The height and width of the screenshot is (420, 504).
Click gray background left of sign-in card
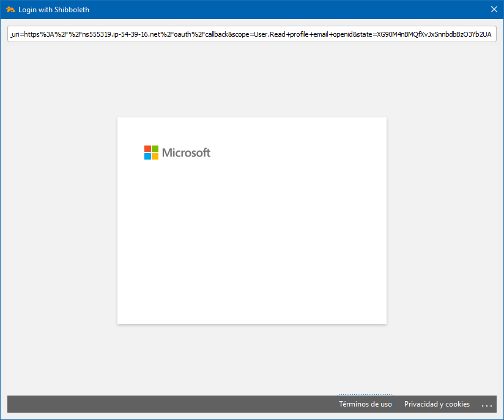(61, 220)
